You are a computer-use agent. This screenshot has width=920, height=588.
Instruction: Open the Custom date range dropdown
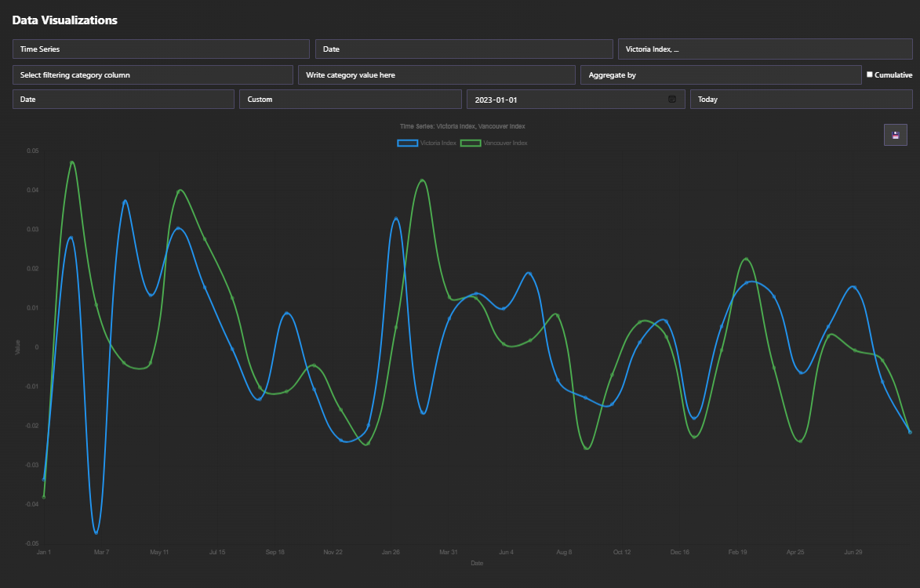pyautogui.click(x=350, y=100)
